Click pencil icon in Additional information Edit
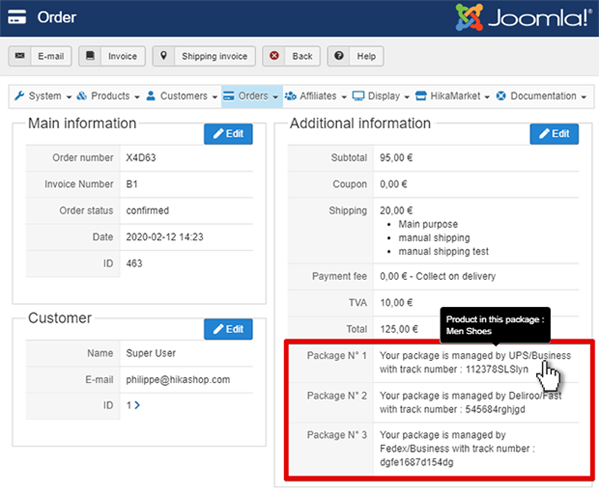Viewport: 600px width, 491px height. point(544,134)
